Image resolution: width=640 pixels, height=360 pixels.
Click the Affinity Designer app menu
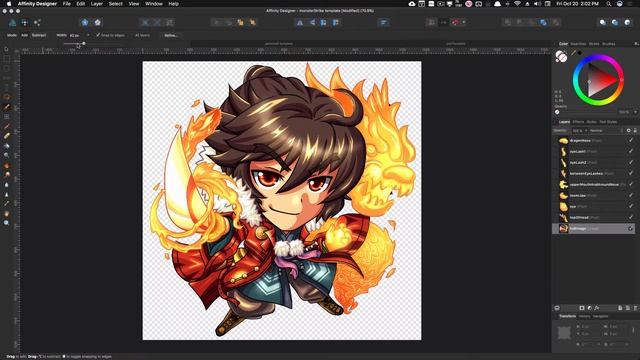click(37, 4)
